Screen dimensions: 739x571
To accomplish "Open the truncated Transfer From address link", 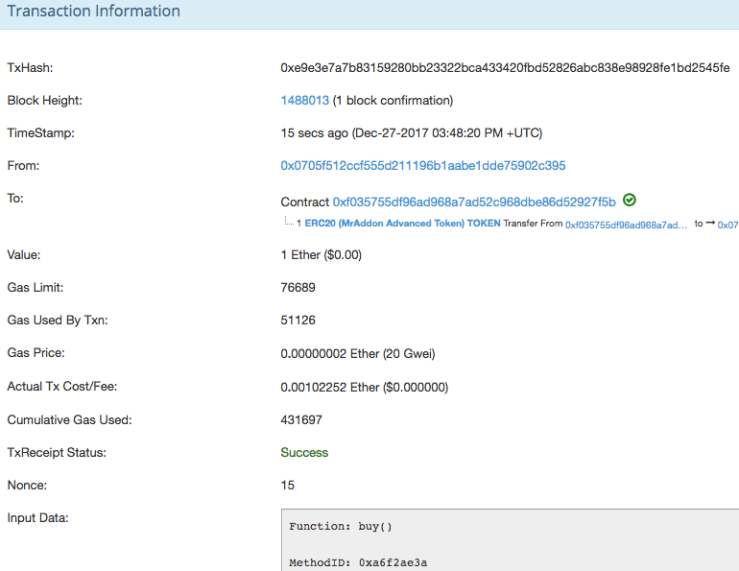I will [x=626, y=225].
